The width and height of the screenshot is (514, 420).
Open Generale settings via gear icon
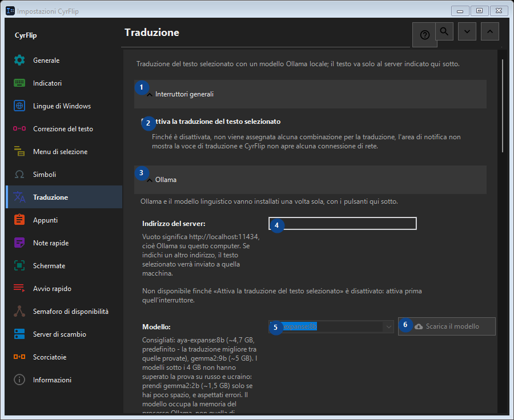[x=19, y=60]
